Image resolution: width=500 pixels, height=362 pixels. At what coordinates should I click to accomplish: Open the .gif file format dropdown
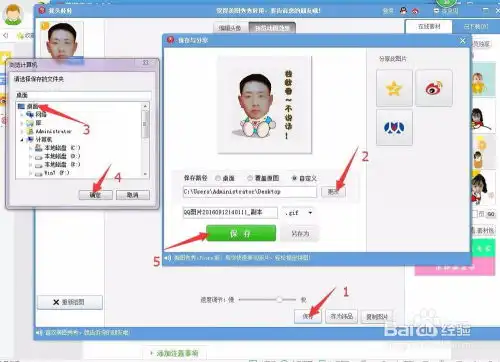point(299,213)
